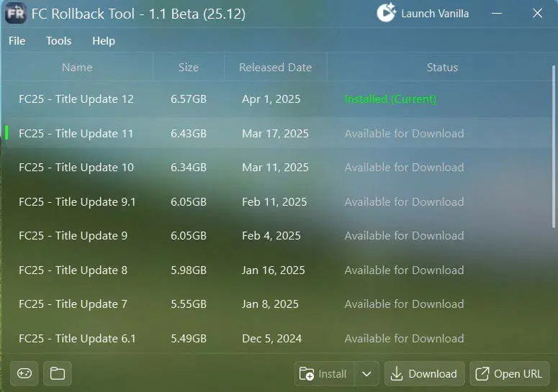Click the Feb 4, 2025 release date
The width and height of the screenshot is (558, 392).
(x=271, y=236)
